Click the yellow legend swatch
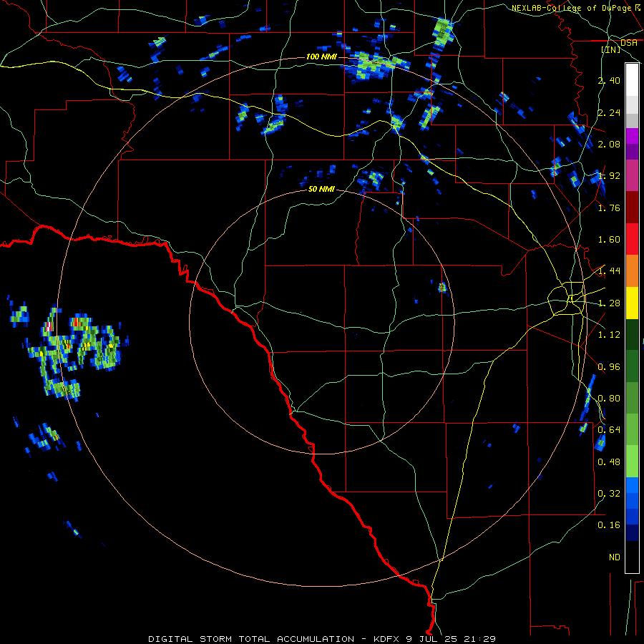 pos(632,303)
